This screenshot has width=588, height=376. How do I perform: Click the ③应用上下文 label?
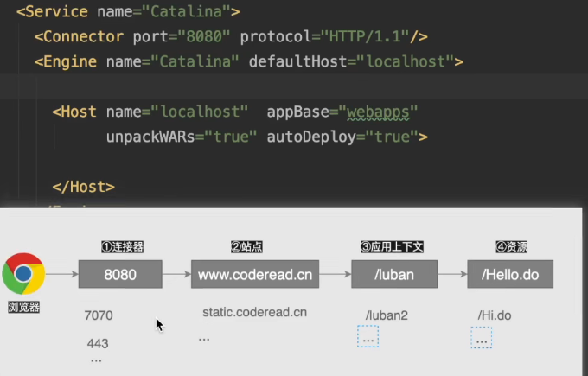(392, 246)
